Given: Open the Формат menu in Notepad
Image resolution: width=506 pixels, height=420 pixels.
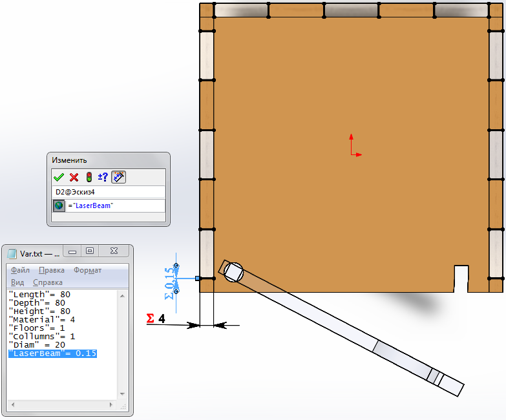Looking at the screenshot, I should [x=87, y=270].
